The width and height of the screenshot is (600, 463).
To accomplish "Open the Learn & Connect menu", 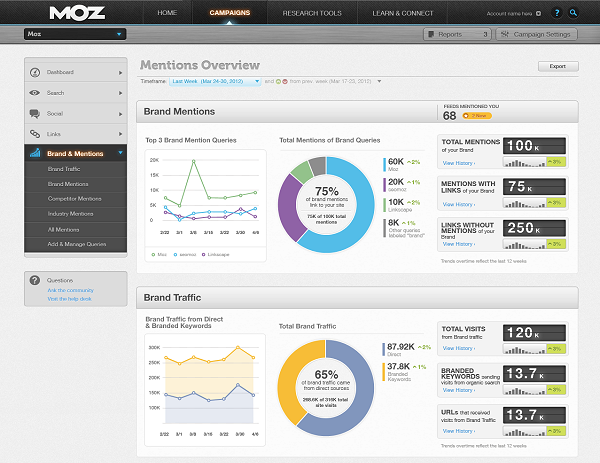I will 405,14.
